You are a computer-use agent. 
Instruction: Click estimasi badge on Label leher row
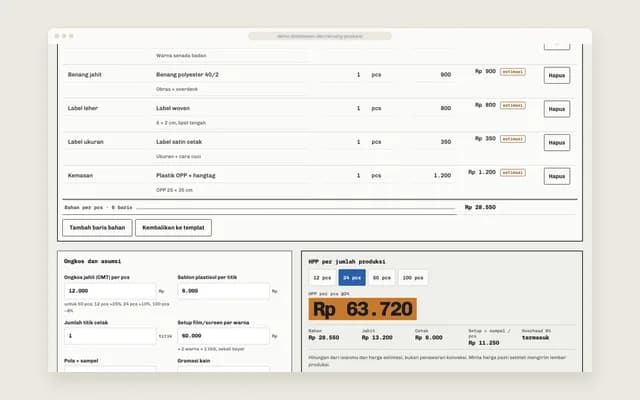tap(513, 105)
